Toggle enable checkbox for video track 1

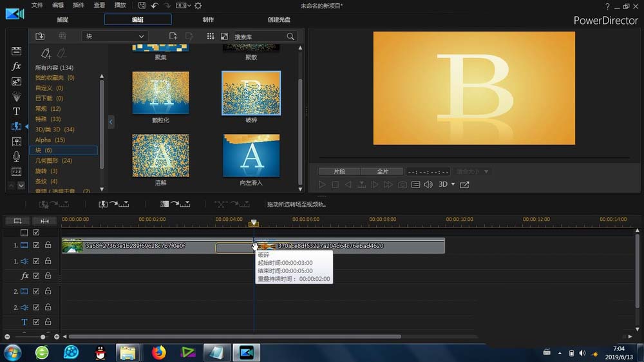coord(36,245)
